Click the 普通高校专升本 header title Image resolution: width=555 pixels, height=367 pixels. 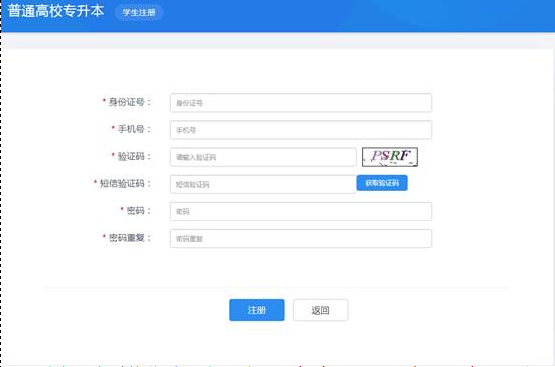[56, 11]
